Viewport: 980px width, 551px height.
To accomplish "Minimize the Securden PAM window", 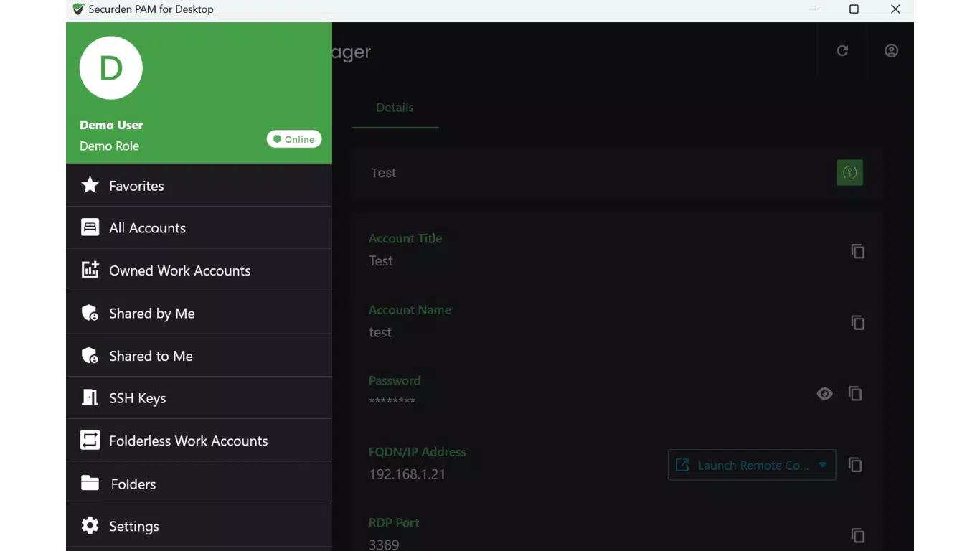I will point(814,9).
